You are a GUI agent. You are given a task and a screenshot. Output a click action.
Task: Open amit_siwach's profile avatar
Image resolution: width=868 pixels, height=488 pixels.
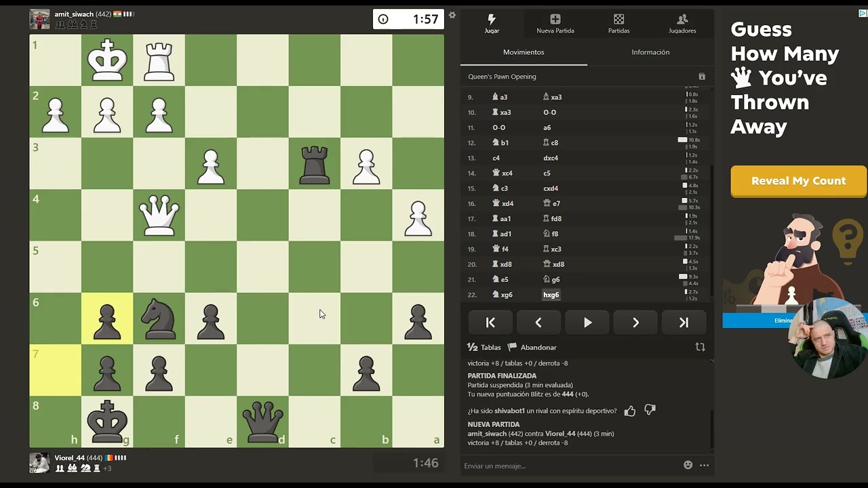[x=39, y=19]
